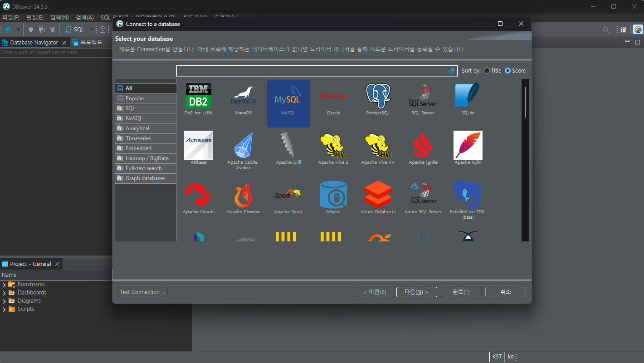
Task: Select the MySQL database tile
Action: pos(288,103)
